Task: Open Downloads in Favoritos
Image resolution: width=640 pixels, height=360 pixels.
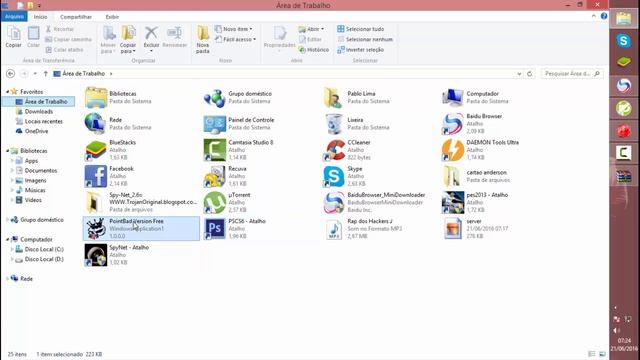Action: pos(39,111)
